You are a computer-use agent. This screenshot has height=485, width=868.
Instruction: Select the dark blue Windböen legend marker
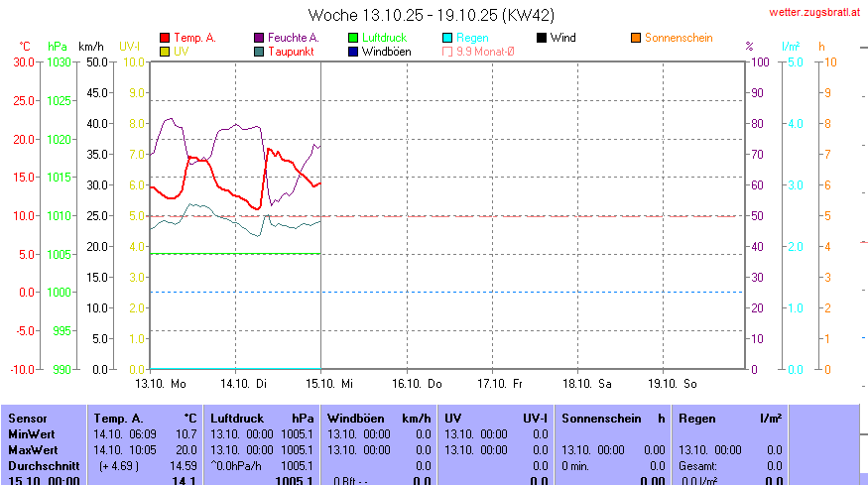click(353, 51)
